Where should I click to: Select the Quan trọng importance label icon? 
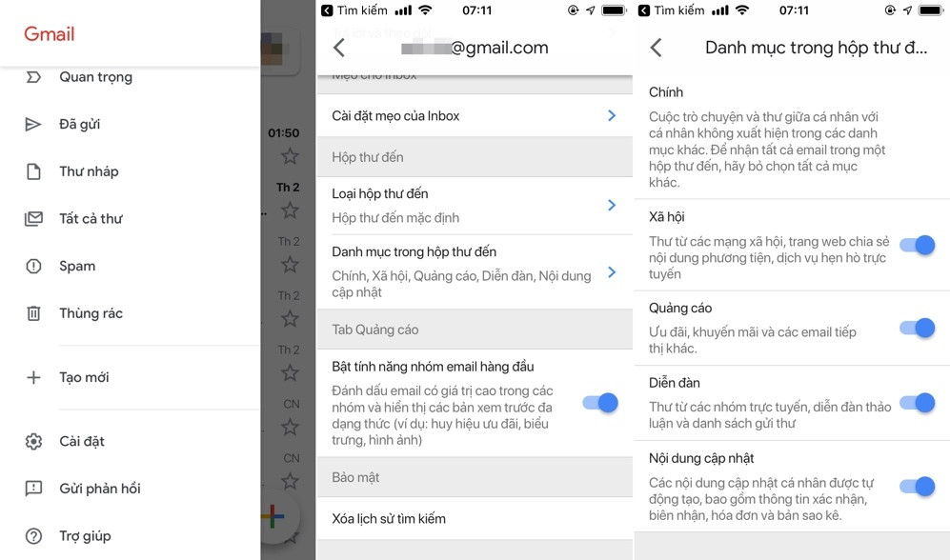coord(34,76)
